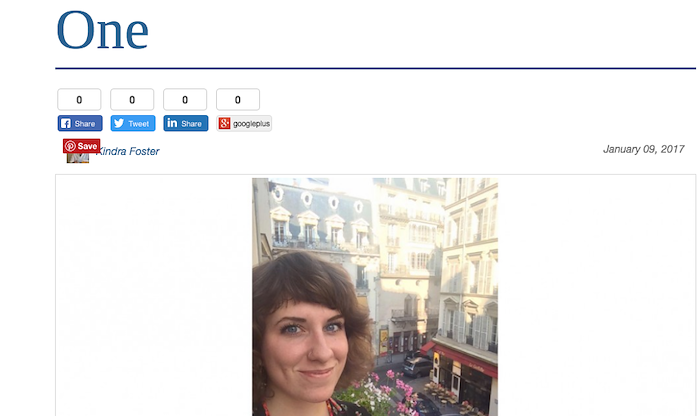Click the Facebook Share button
This screenshot has width=700, height=416.
[80, 123]
